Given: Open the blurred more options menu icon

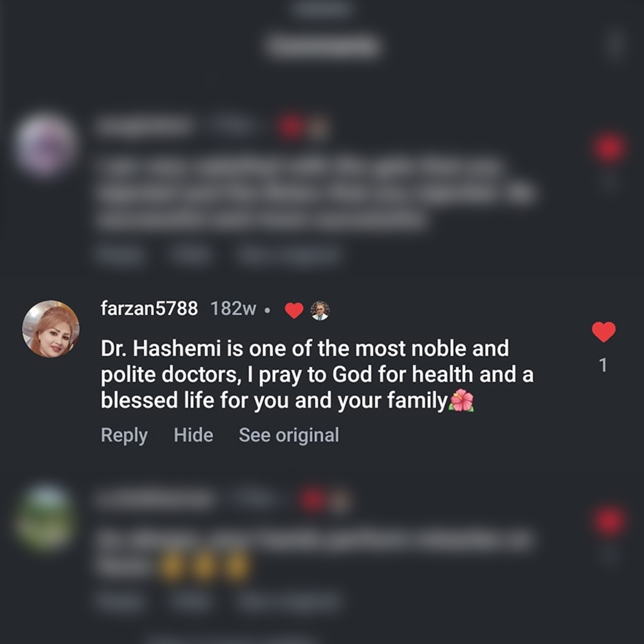Looking at the screenshot, I should coord(617,44).
